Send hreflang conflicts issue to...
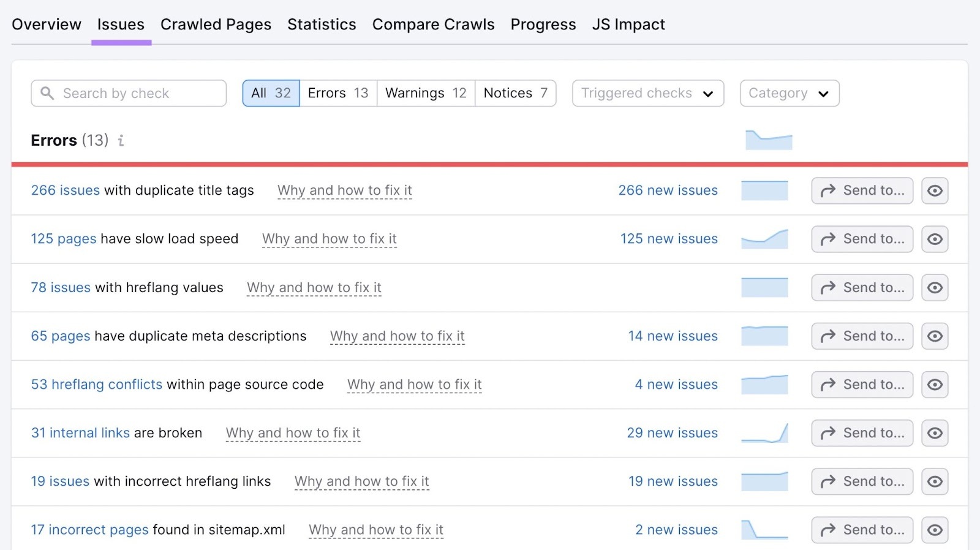This screenshot has width=980, height=550. click(x=862, y=385)
